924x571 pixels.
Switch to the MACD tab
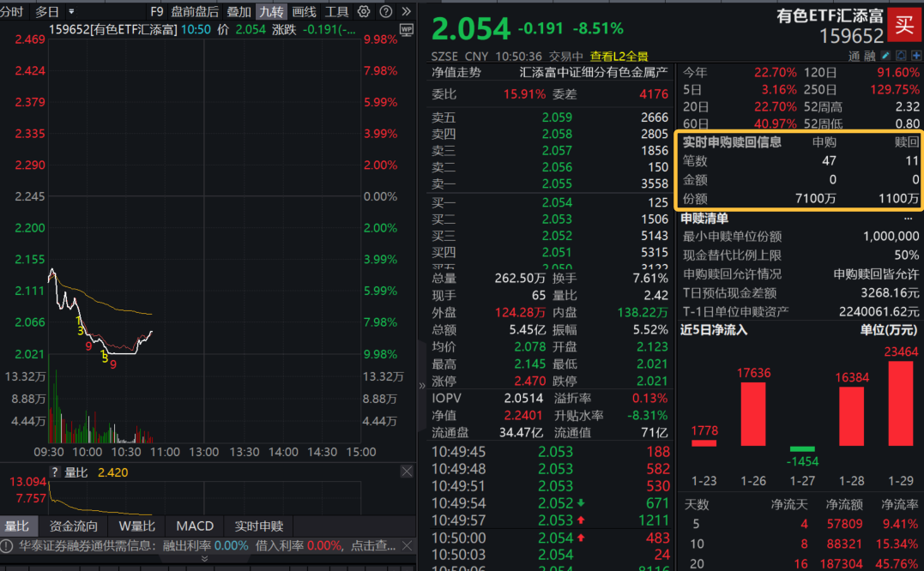click(x=194, y=526)
